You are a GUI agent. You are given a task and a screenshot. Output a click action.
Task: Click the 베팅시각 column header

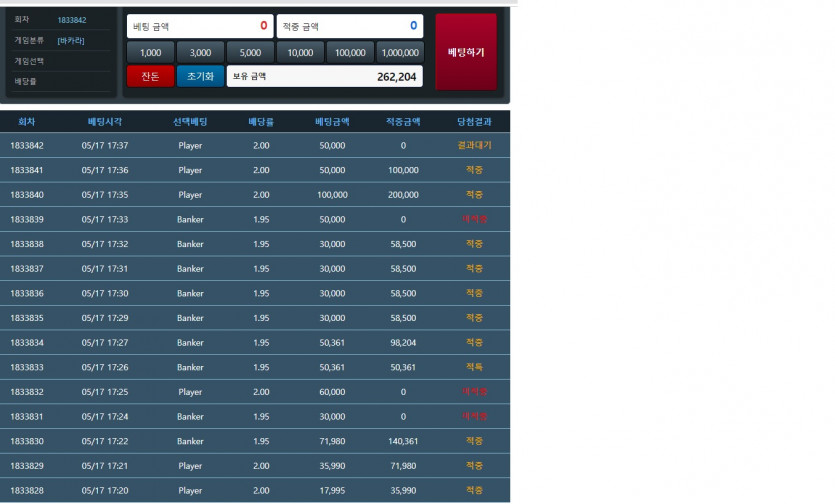point(105,121)
